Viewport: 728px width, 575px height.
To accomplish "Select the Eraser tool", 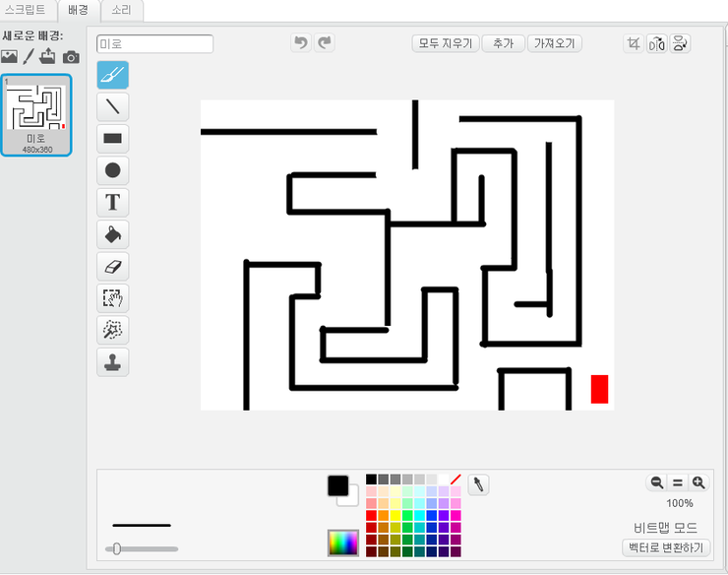I will click(112, 266).
